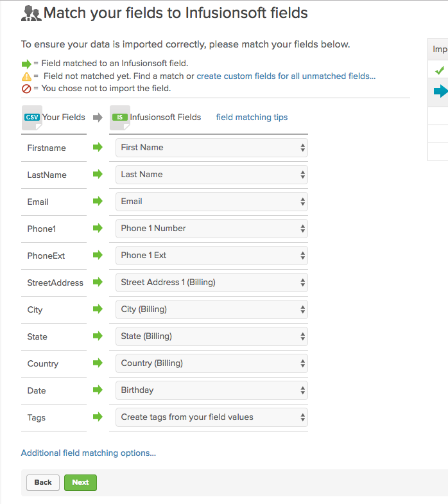Screen dimensions: 448x504
Task: Open the field matching tips link
Action: [x=252, y=117]
